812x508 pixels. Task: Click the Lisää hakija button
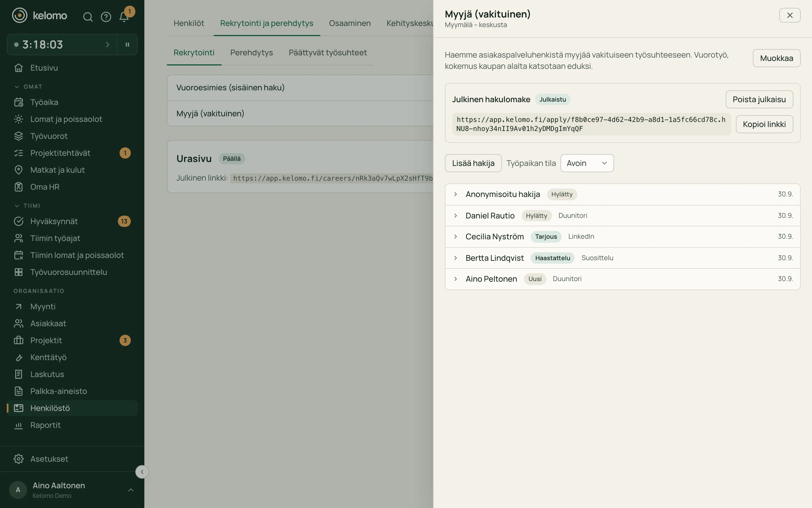pos(473,163)
